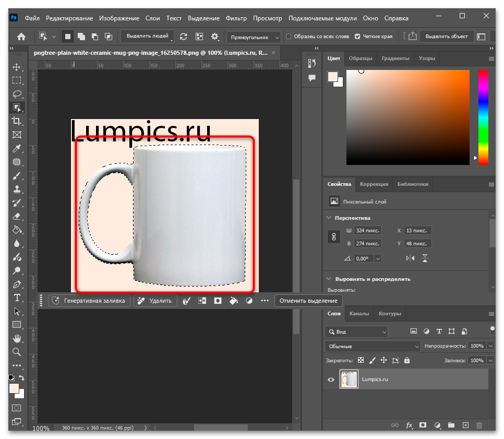
Task: Collapse the 'Перспектива' section
Action: [x=329, y=218]
